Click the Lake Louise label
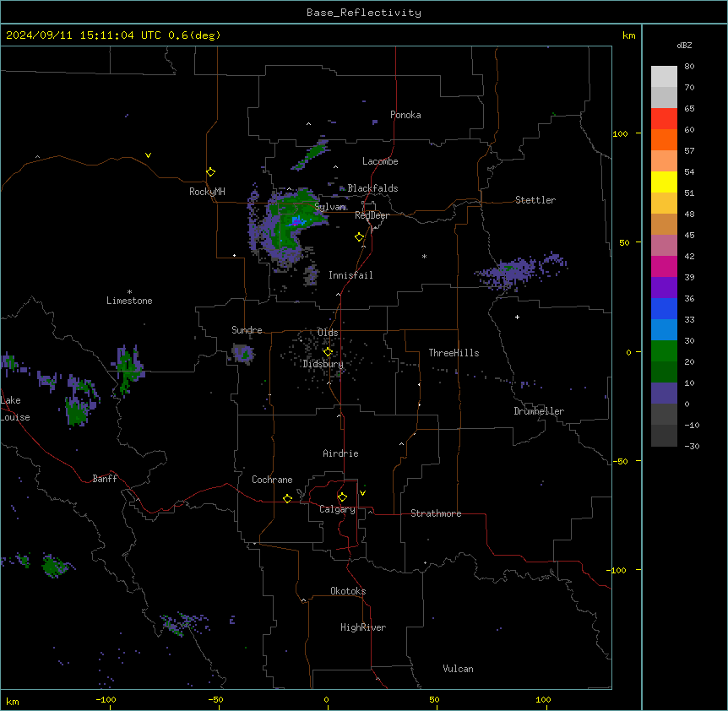 coord(14,409)
